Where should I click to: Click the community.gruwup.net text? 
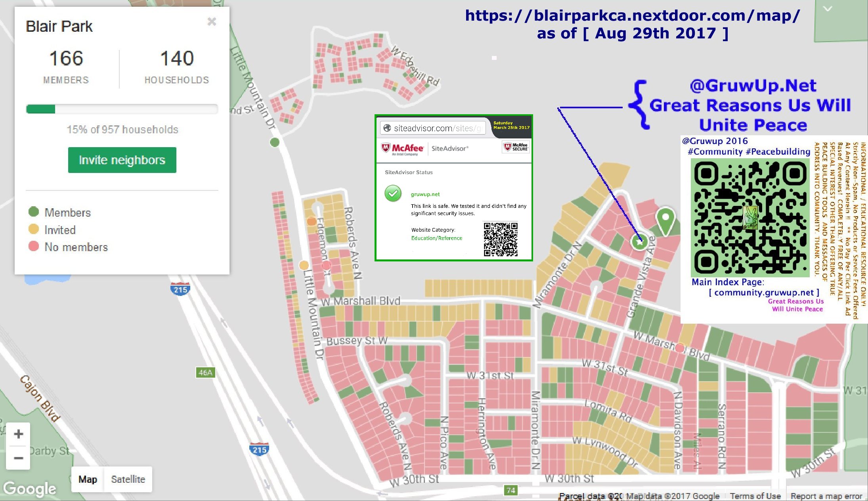[764, 292]
